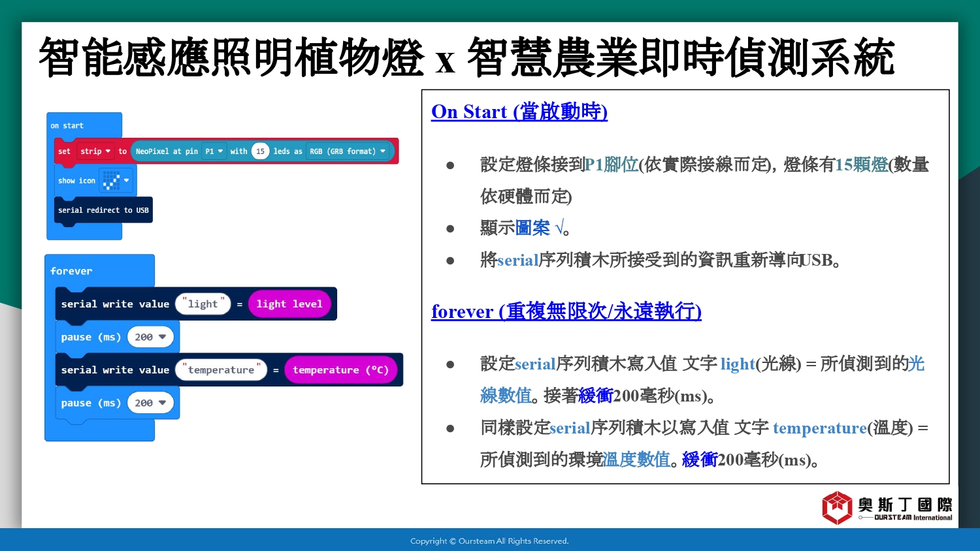The width and height of the screenshot is (980, 551).
Task: Click the 15 leds number field
Action: [x=260, y=151]
